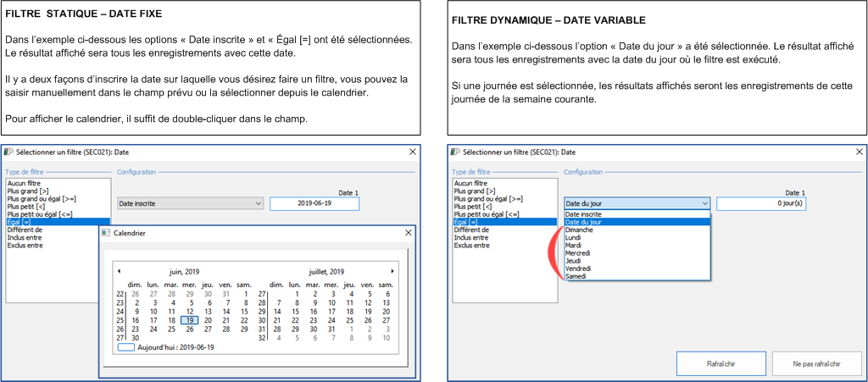The width and height of the screenshot is (868, 382).
Task: Collapse the open 'Date du jour' combo box
Action: pos(704,203)
